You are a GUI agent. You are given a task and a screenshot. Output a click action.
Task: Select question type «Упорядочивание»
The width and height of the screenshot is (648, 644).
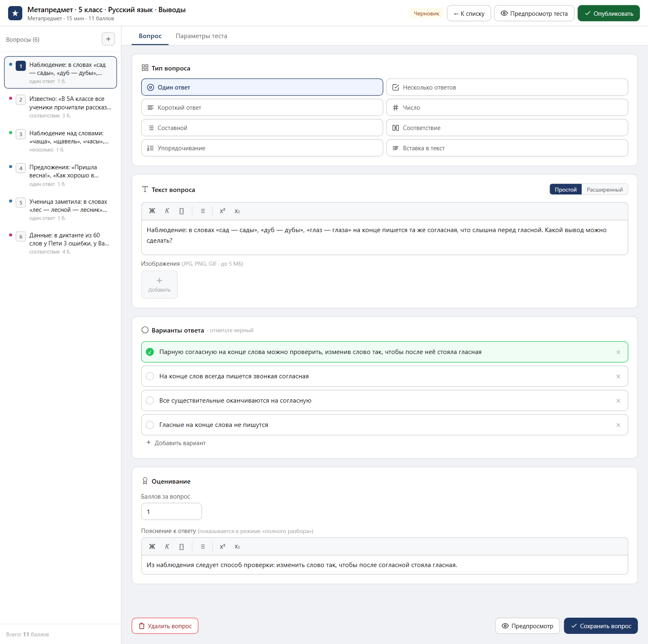point(262,148)
